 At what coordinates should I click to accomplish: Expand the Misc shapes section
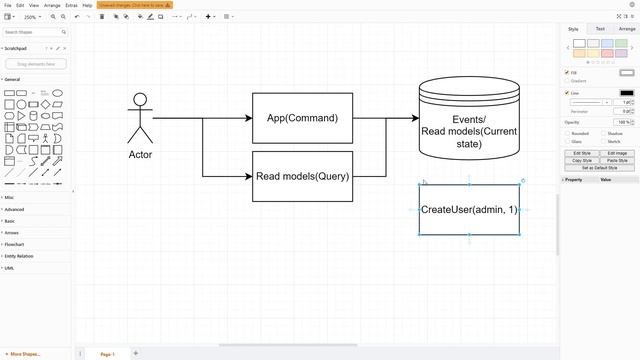coord(9,198)
